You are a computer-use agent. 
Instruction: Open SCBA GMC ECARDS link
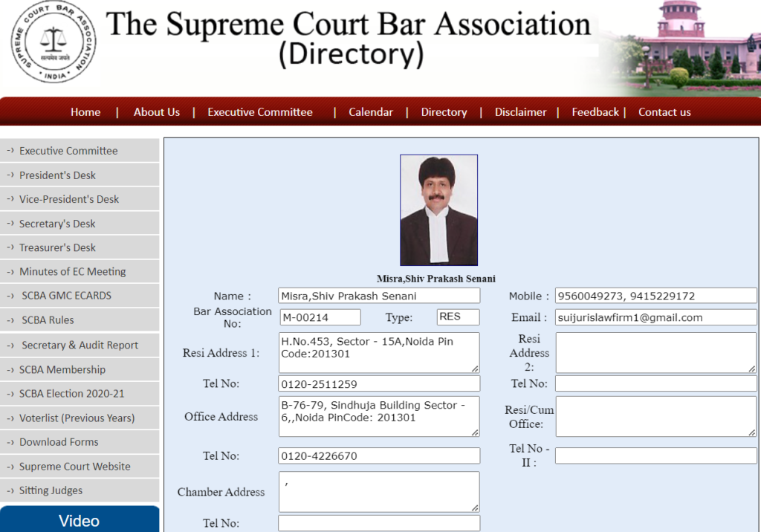coord(80,296)
